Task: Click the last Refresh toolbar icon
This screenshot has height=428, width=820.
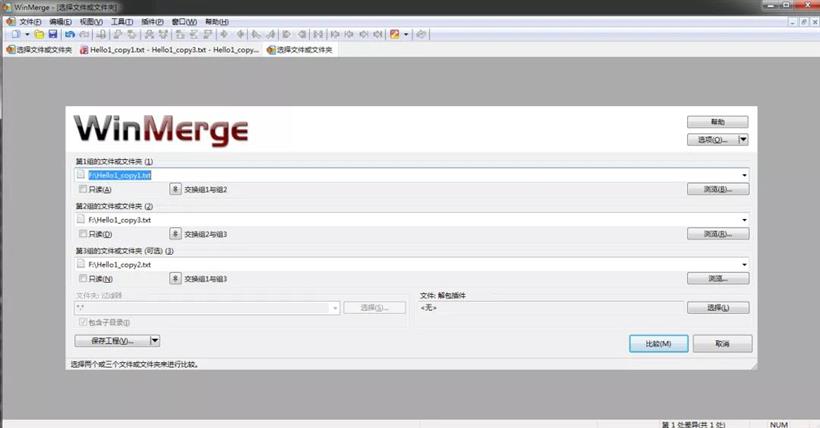Action: click(x=422, y=35)
